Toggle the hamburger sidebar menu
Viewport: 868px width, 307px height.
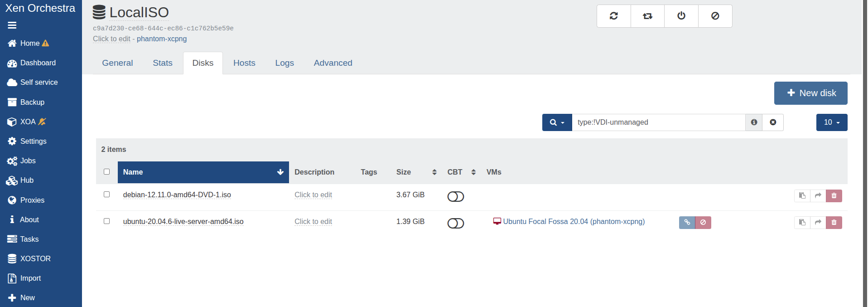tap(12, 25)
